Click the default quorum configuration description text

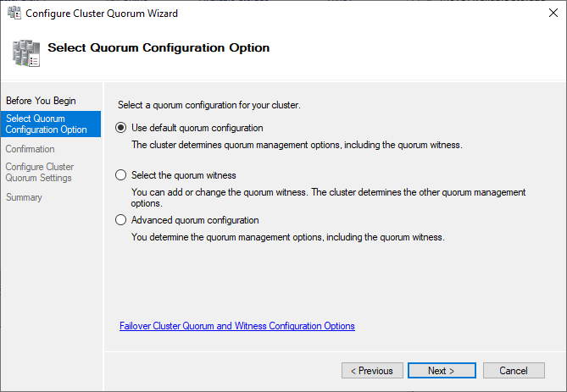[x=297, y=145]
